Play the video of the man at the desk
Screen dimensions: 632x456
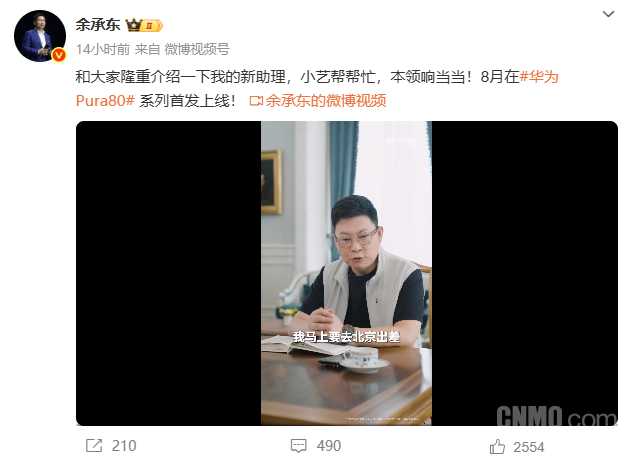347,273
